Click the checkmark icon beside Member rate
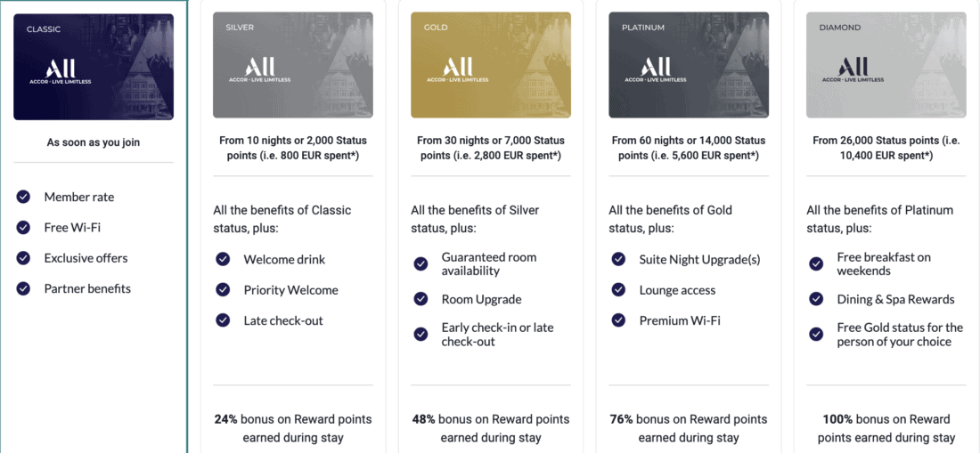Viewport: 980px width, 453px height. point(23,197)
